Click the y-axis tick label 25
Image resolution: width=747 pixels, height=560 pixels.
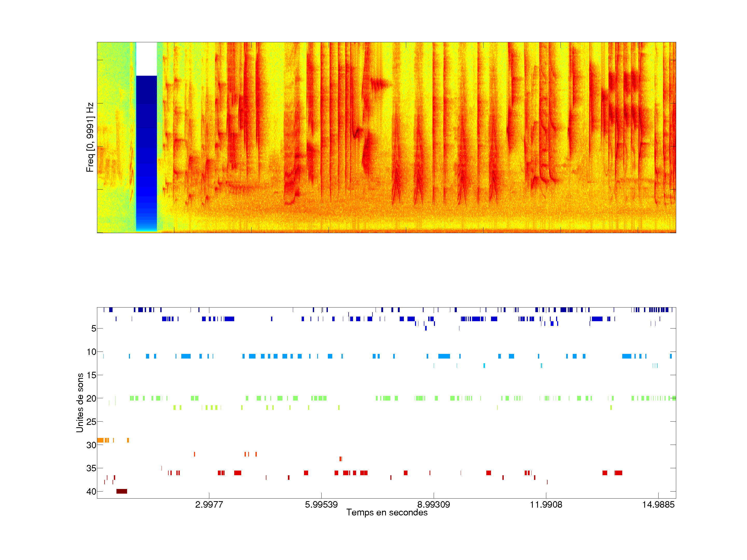pyautogui.click(x=91, y=422)
